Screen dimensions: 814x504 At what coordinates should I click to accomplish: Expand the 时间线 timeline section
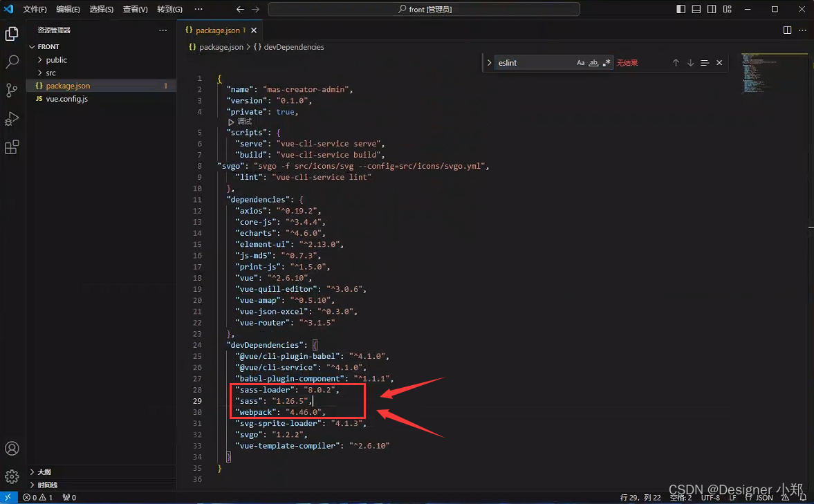click(x=101, y=485)
